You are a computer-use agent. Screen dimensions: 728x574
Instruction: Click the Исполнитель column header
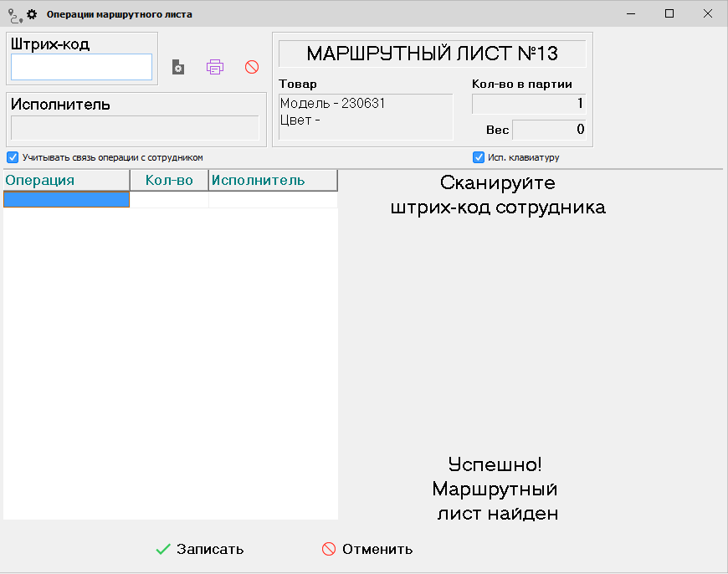click(x=273, y=180)
